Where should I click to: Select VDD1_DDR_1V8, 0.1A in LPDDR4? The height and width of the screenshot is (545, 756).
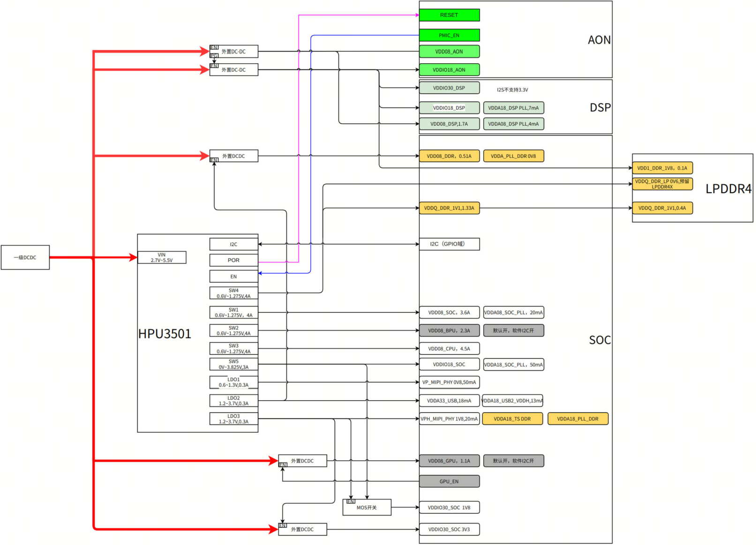tap(662, 168)
